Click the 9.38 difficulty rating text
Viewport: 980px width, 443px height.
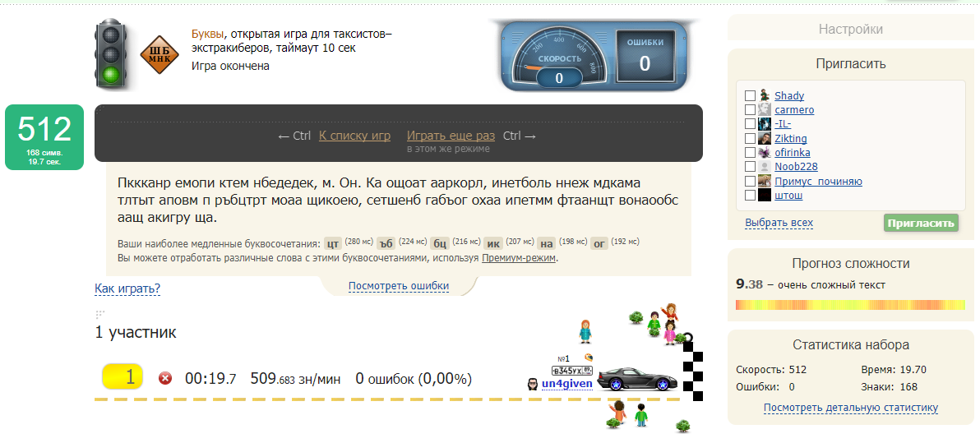(749, 284)
